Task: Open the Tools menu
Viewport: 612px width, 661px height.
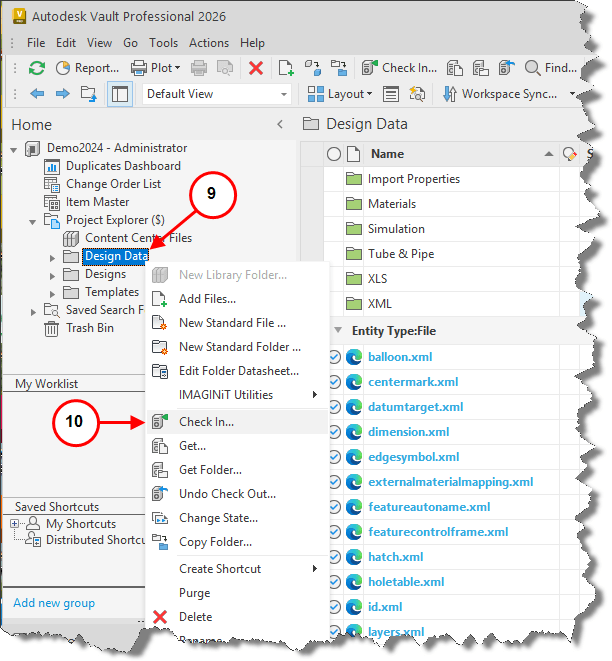Action: (163, 43)
